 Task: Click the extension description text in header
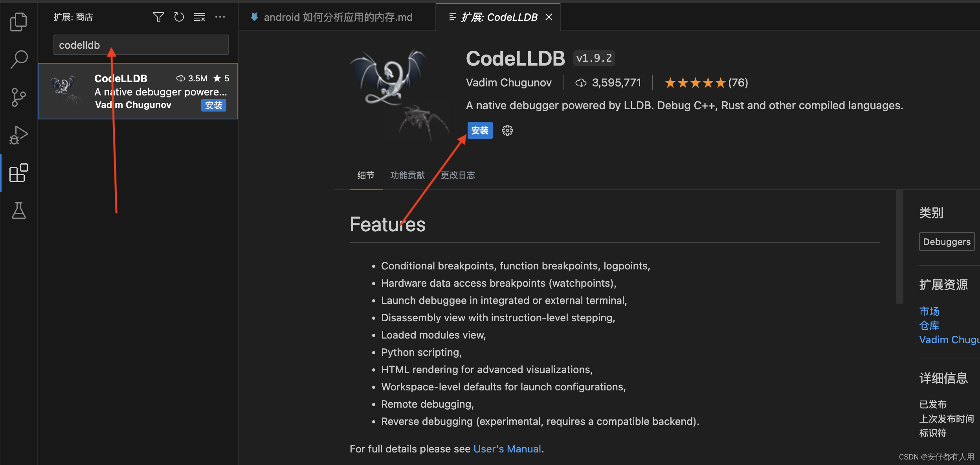coord(684,105)
